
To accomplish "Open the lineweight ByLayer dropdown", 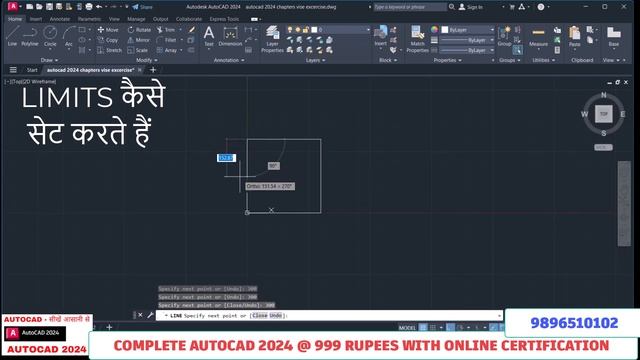I will [x=468, y=40].
